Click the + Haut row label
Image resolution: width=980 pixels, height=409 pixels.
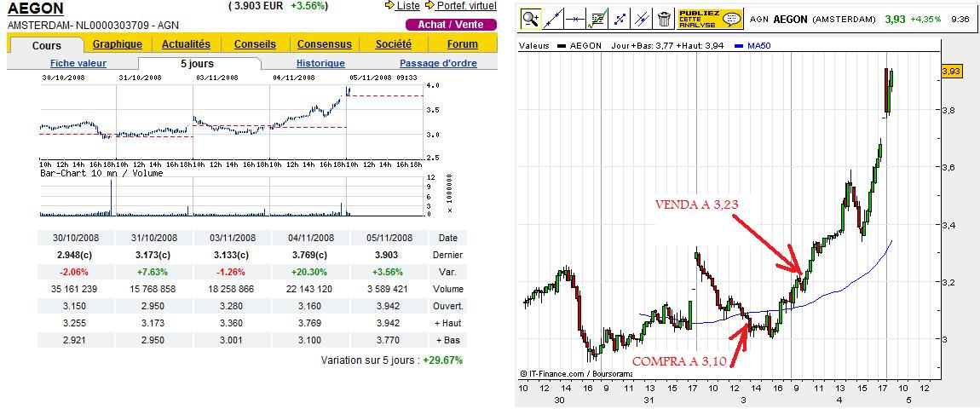(447, 323)
